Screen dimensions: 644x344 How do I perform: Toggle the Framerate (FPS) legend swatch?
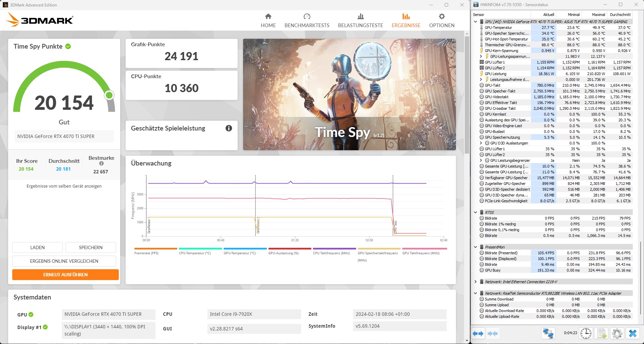pos(155,248)
